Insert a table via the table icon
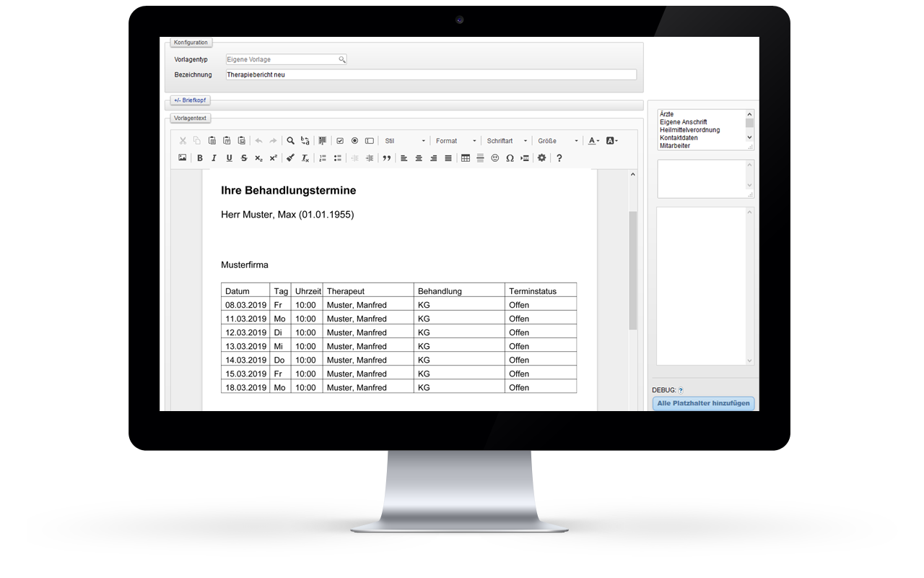 (x=466, y=158)
